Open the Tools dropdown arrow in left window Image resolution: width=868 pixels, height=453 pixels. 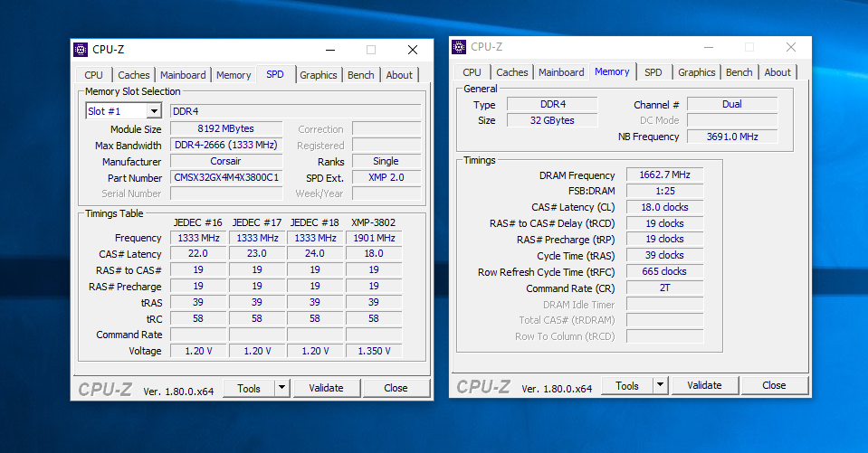[x=281, y=388]
